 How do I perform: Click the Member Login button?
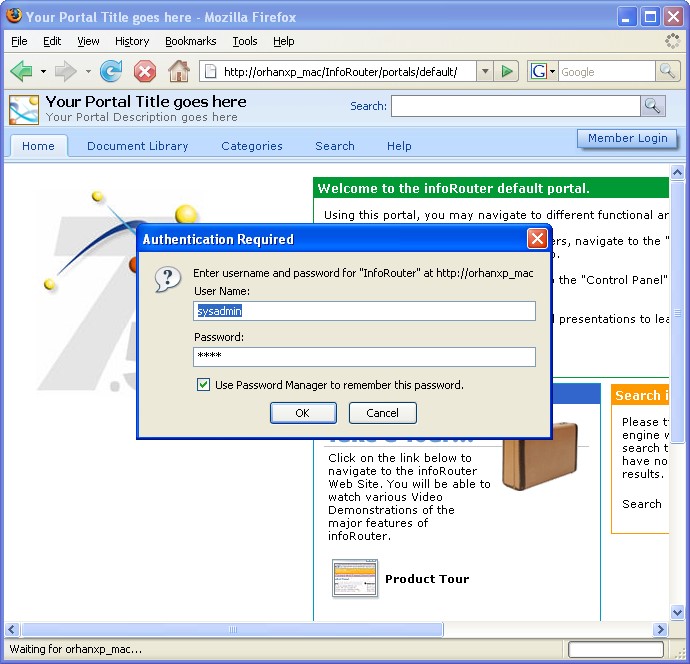coord(627,138)
